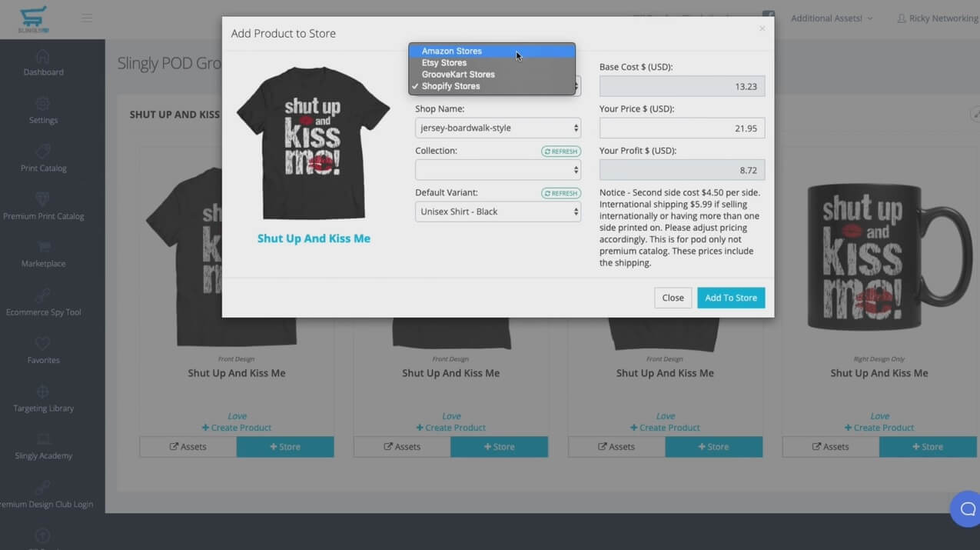Click Assets button on mug card
Image resolution: width=980 pixels, height=550 pixels.
[x=831, y=447]
